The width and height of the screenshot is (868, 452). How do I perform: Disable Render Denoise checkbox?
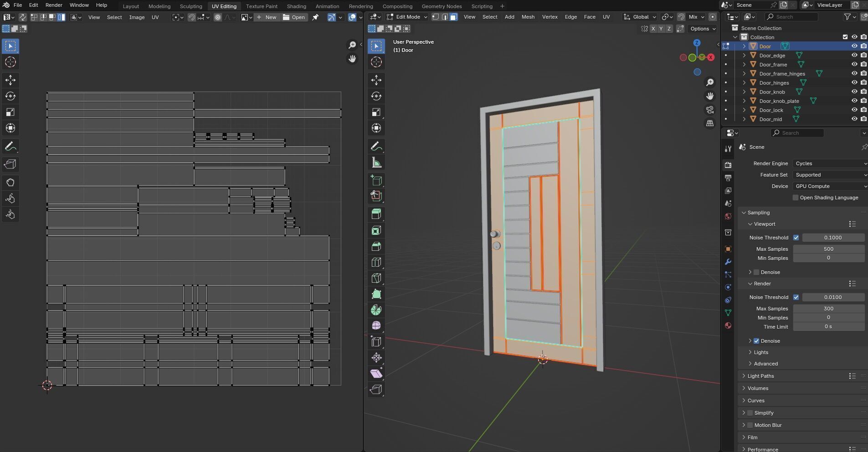click(756, 341)
